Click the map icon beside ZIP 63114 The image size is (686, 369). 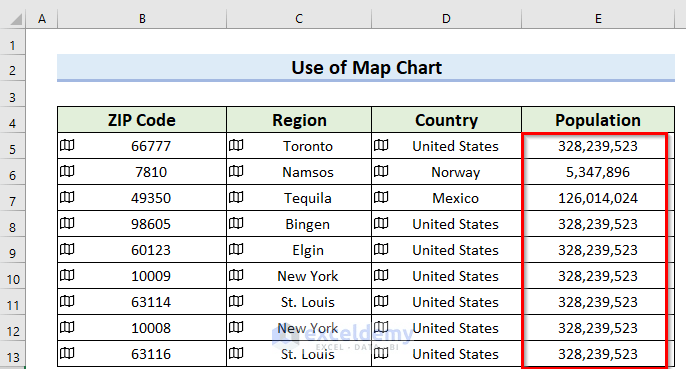67,301
